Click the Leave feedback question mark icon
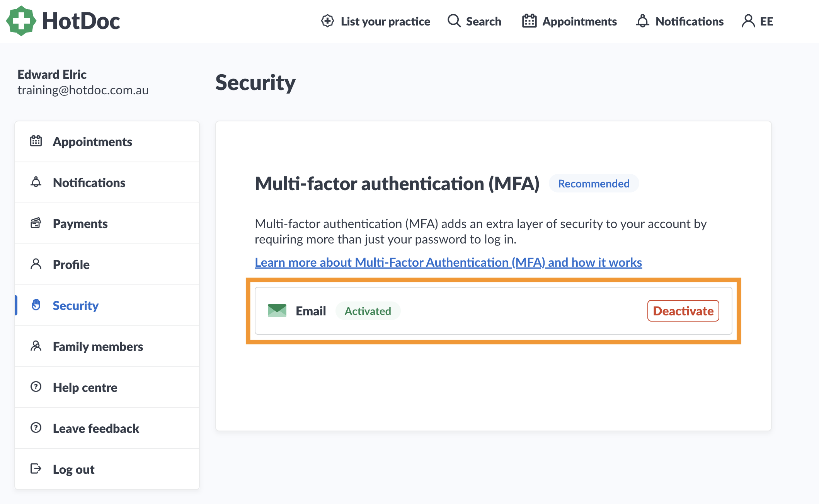This screenshot has height=504, width=819. (x=36, y=428)
